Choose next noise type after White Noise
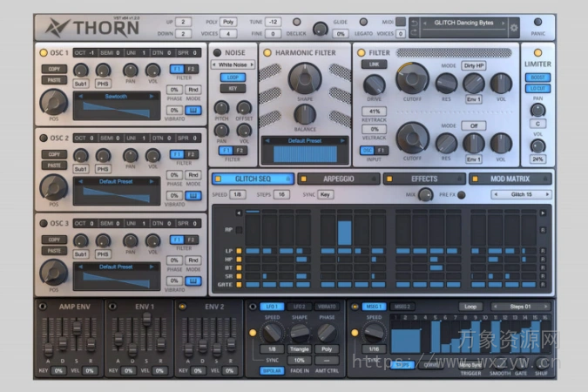 pyautogui.click(x=252, y=64)
